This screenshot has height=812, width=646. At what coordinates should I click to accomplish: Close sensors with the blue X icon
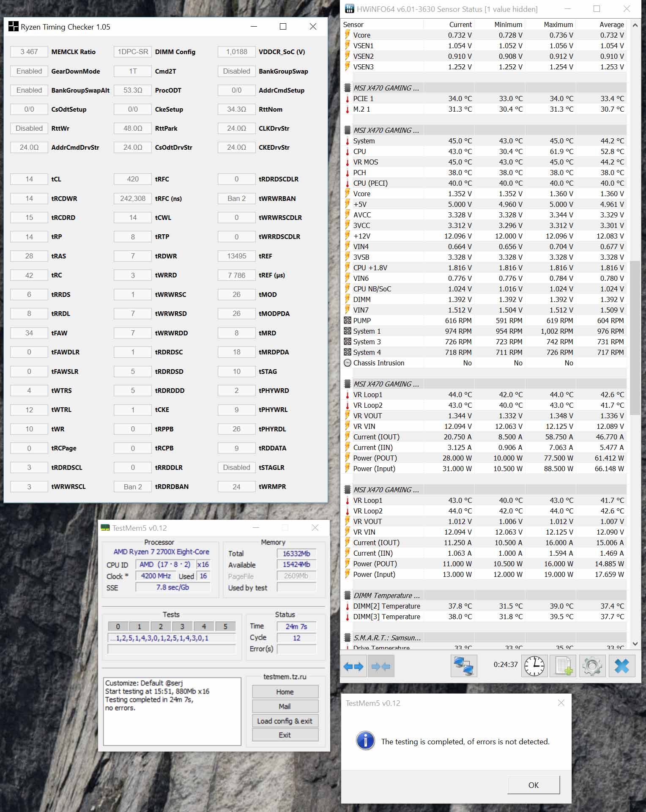(x=621, y=667)
